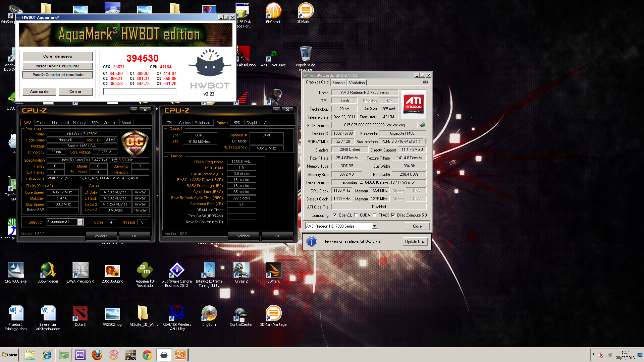Expand GPU selection dropdown AMD Radeon HD 7900
Screen dimensions: 644x362
click(x=374, y=226)
